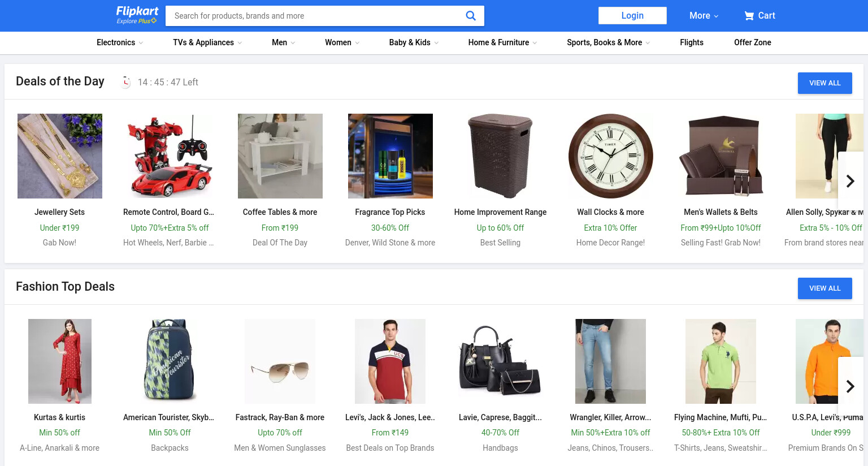Expand the Electronics category menu

(x=120, y=42)
